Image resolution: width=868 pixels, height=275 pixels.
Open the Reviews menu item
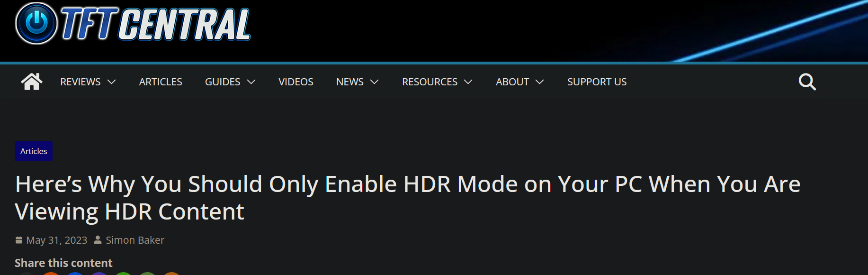[81, 82]
